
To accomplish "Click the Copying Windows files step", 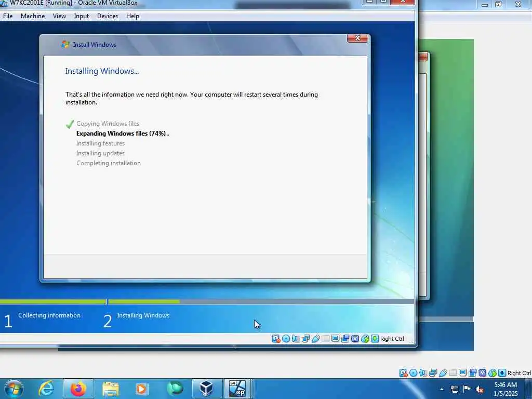I will point(108,124).
